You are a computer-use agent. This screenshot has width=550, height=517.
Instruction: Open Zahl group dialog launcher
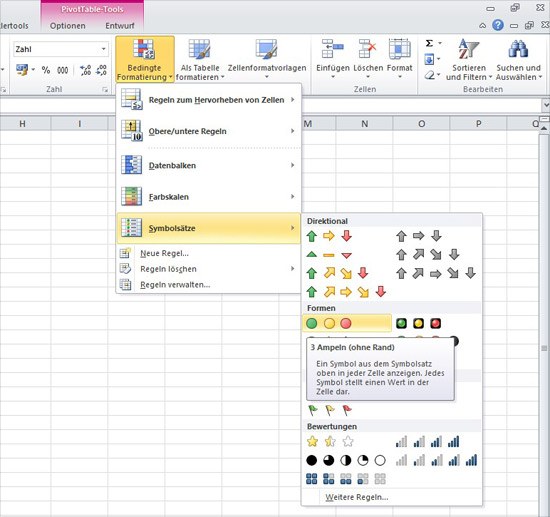click(105, 90)
